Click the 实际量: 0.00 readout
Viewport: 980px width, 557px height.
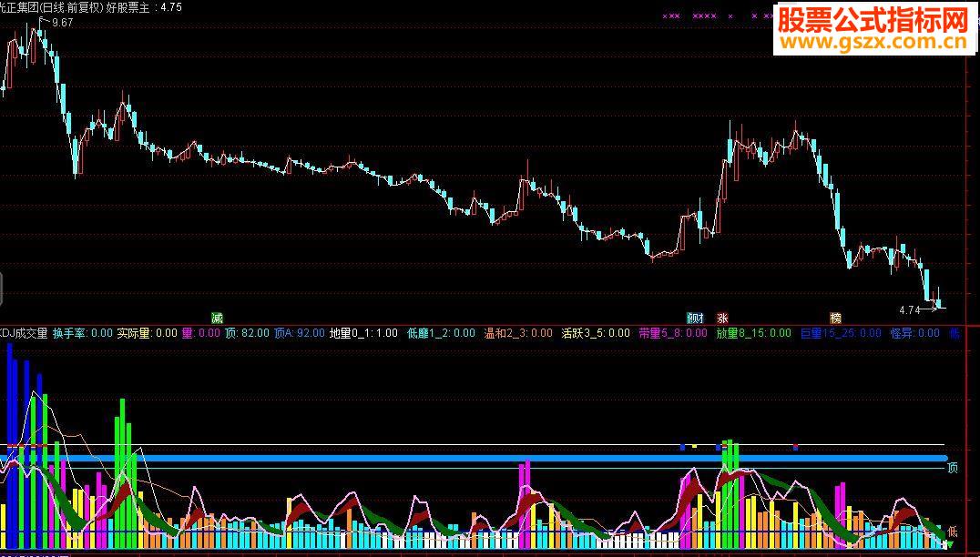pyautogui.click(x=148, y=333)
